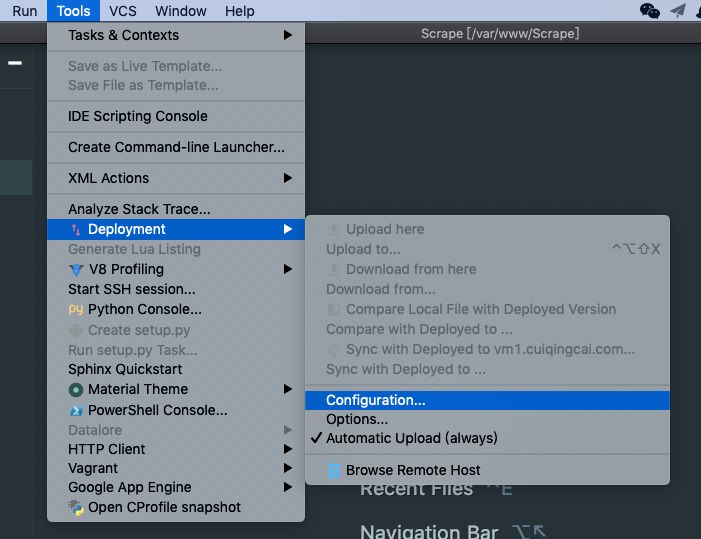Select Analyze Stack Trace
This screenshot has height=539, width=701.
click(x=176, y=209)
